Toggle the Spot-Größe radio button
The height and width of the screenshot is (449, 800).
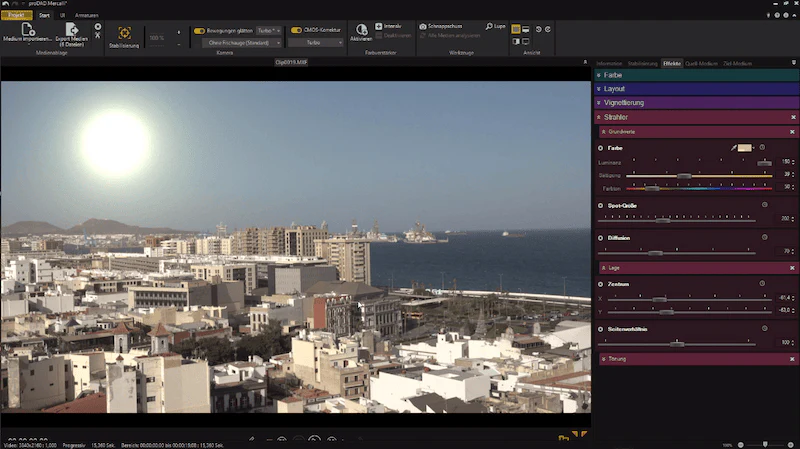click(601, 206)
